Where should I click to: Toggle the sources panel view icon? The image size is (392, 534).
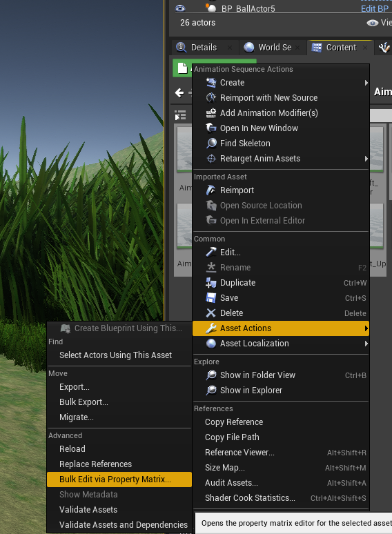(x=180, y=115)
